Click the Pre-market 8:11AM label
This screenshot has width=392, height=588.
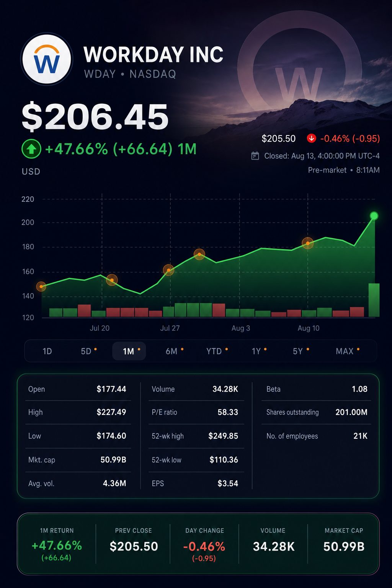coord(344,170)
